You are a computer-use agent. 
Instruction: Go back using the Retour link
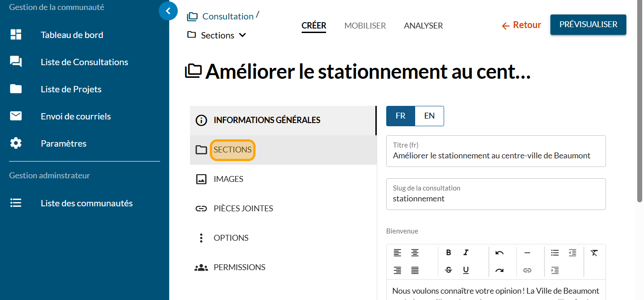pos(521,25)
